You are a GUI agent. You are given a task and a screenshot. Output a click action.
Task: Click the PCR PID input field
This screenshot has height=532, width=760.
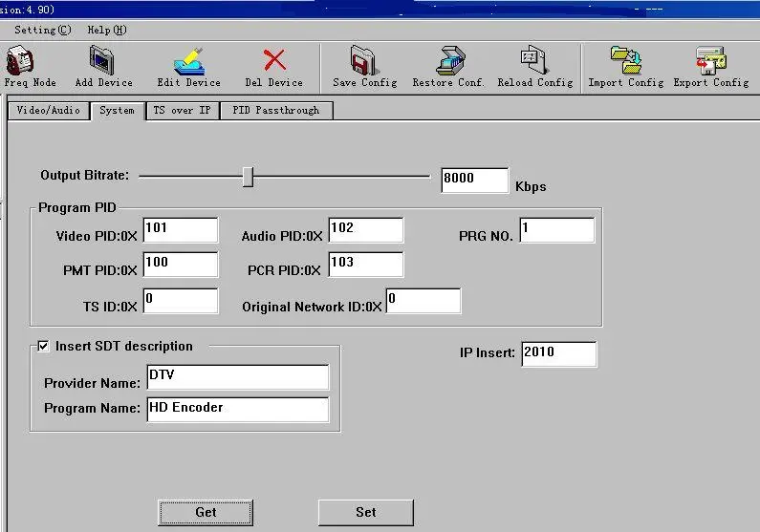365,265
